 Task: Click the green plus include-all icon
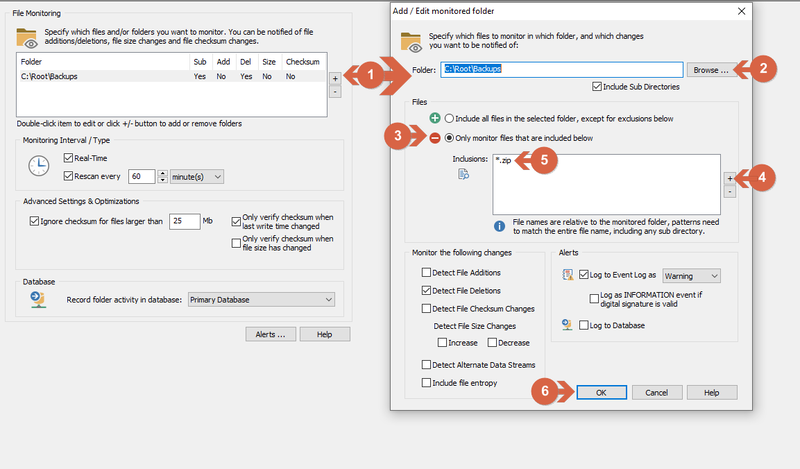pos(435,118)
